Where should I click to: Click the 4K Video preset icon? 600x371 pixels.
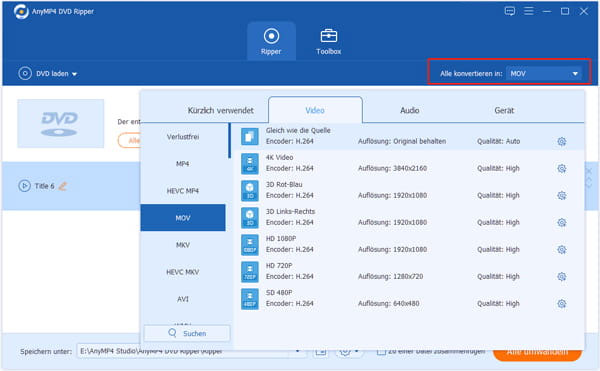(249, 163)
